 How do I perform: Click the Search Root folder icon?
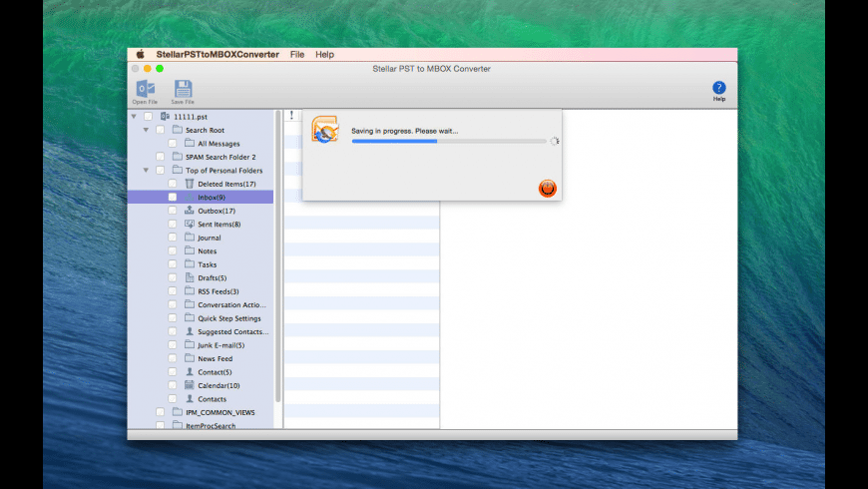pyautogui.click(x=178, y=129)
